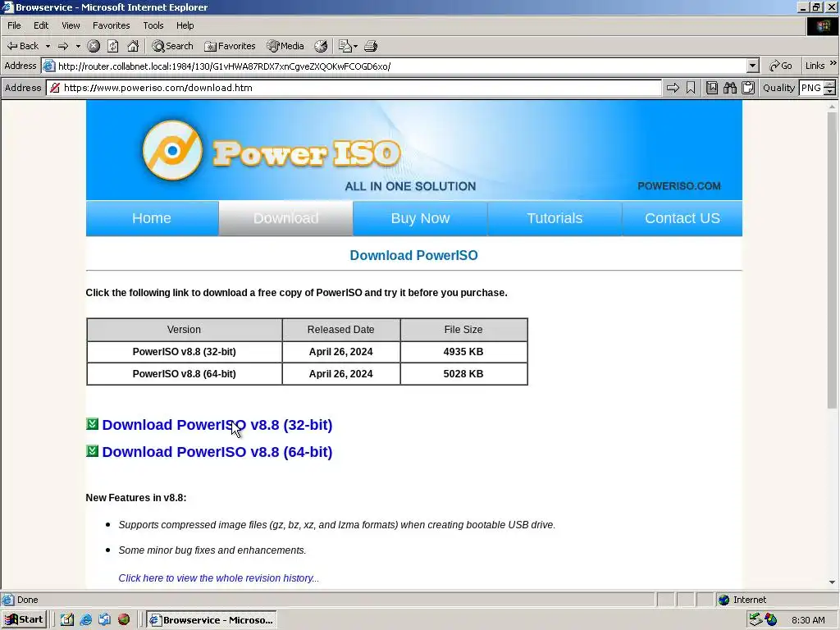Open the Buy Now navigation tab
Image resolution: width=840 pixels, height=630 pixels.
pos(420,218)
